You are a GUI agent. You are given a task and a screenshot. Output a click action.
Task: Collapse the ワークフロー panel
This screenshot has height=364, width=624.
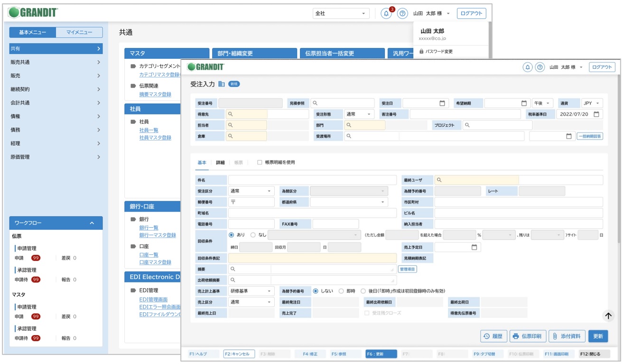[x=92, y=223]
